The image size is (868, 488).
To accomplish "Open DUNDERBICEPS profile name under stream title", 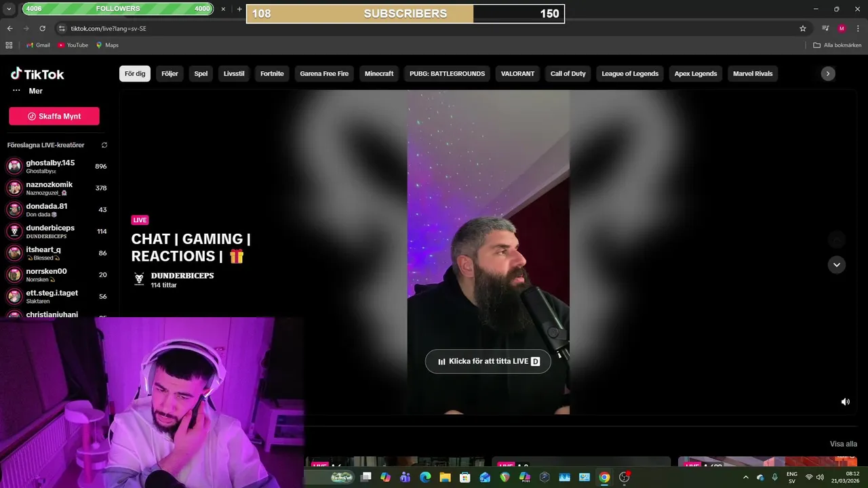I will 182,276.
